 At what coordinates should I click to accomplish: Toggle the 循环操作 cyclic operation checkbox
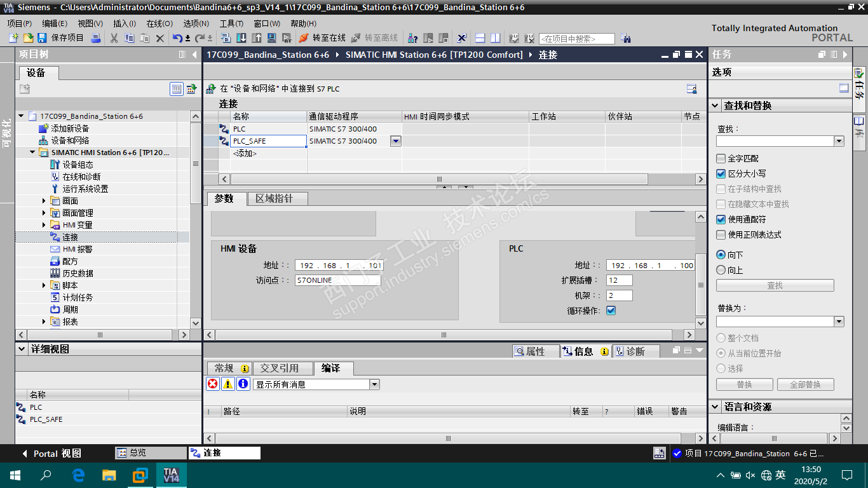pos(611,311)
